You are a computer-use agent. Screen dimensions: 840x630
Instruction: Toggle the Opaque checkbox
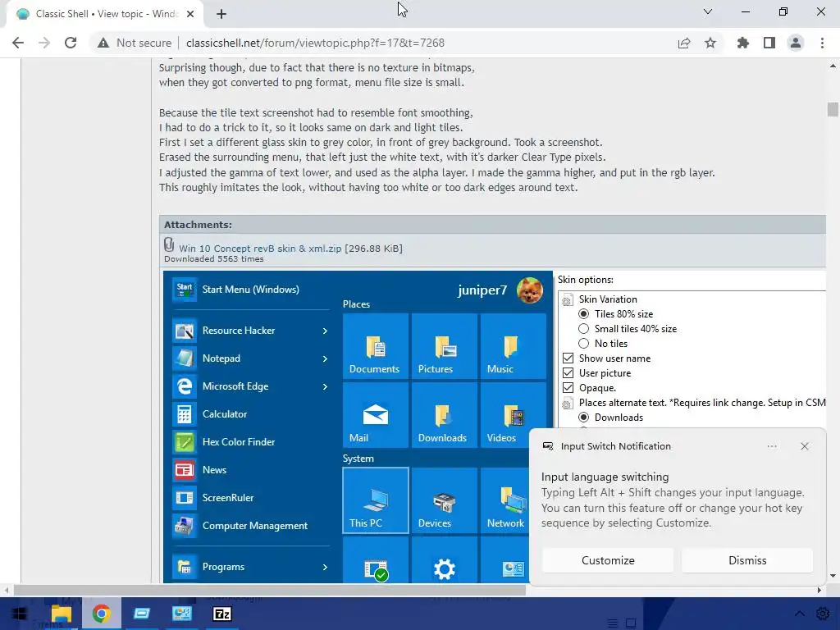(568, 387)
